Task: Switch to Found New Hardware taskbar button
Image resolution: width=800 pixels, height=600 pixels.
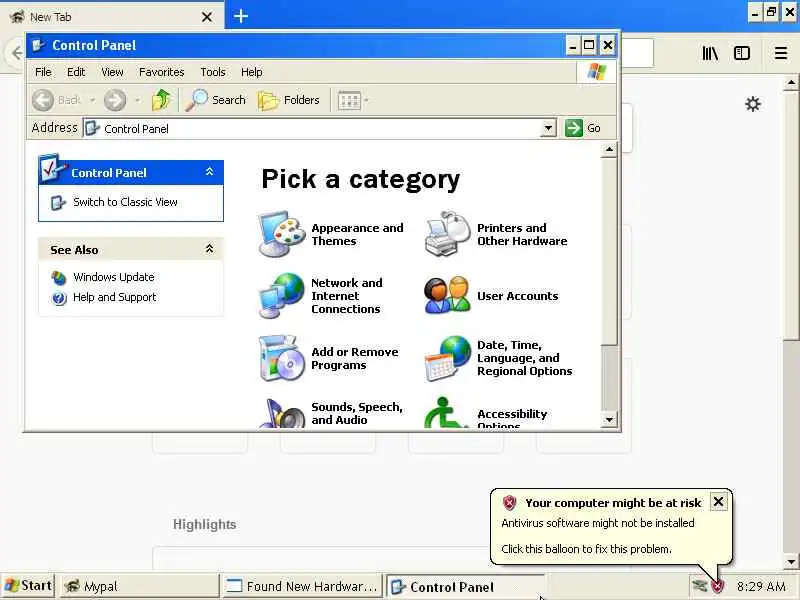Action: point(302,586)
